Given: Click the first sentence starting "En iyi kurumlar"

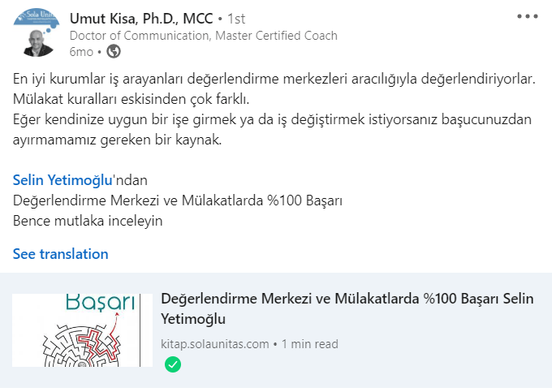Looking at the screenshot, I should click(274, 81).
